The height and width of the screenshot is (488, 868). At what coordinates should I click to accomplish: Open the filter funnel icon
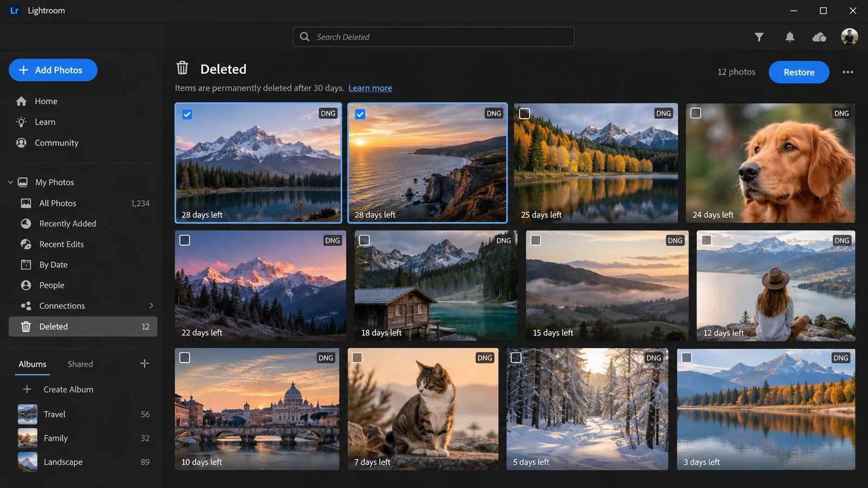point(759,37)
